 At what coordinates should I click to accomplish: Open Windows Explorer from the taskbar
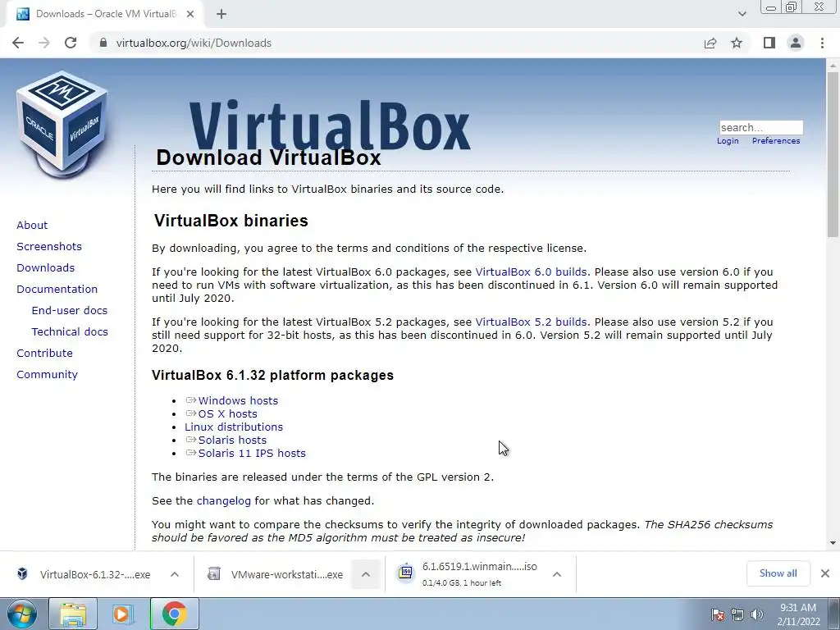pyautogui.click(x=73, y=614)
